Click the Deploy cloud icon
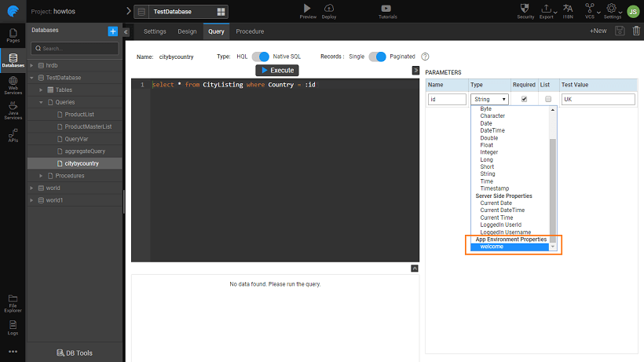The height and width of the screenshot is (362, 644). 329,9
